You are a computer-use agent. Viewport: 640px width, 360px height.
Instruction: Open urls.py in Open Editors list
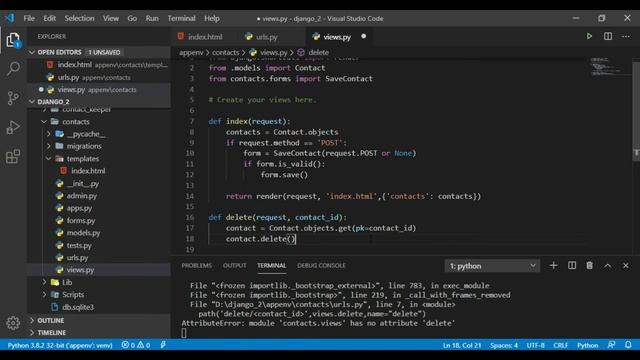pyautogui.click(x=99, y=77)
